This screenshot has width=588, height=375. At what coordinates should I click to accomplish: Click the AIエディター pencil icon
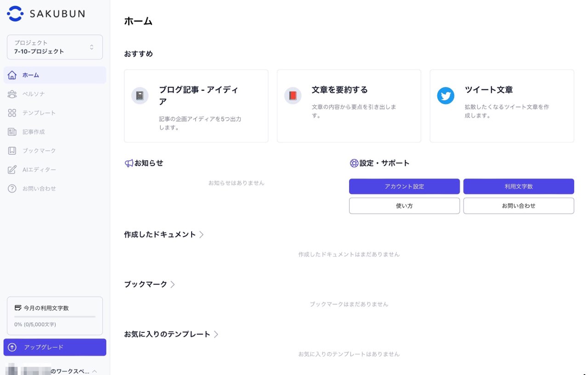click(12, 170)
